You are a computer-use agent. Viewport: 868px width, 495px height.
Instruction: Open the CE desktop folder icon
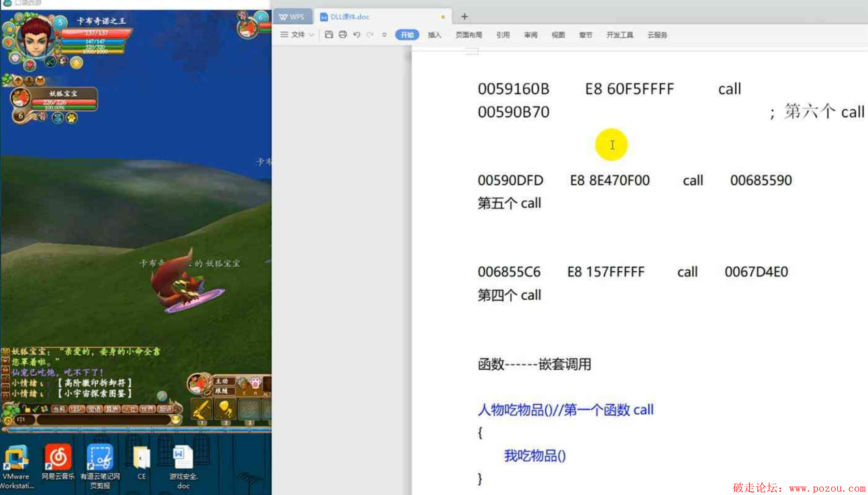click(x=141, y=462)
